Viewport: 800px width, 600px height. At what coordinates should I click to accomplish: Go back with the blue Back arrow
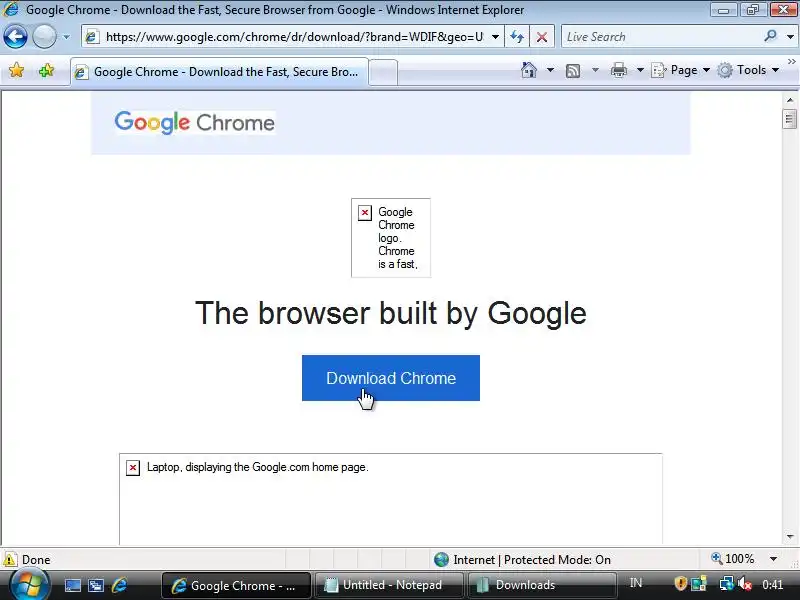click(15, 37)
